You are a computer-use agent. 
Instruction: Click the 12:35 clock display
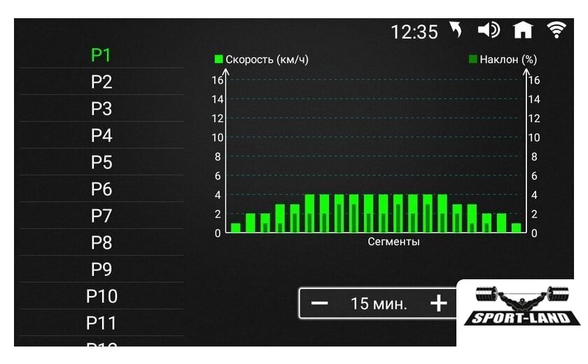tap(414, 31)
